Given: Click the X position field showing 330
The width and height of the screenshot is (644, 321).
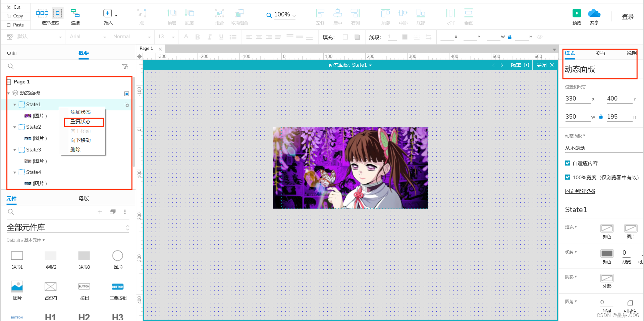Looking at the screenshot, I should click(x=578, y=99).
